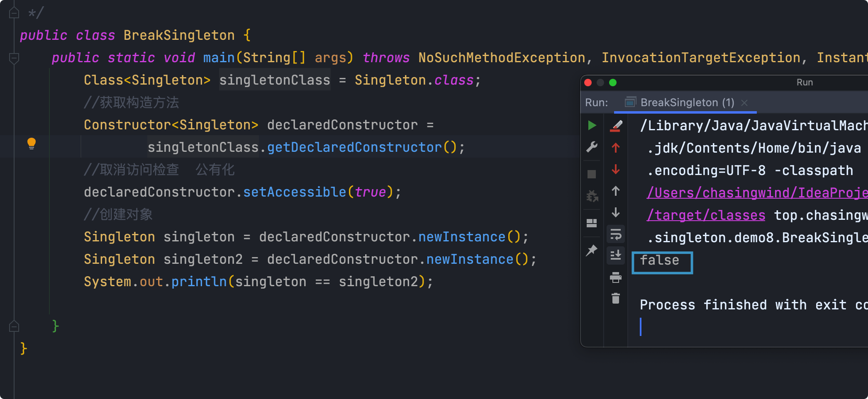The height and width of the screenshot is (399, 868).
Task: Jump down the stack trace with red arrow
Action: point(616,169)
